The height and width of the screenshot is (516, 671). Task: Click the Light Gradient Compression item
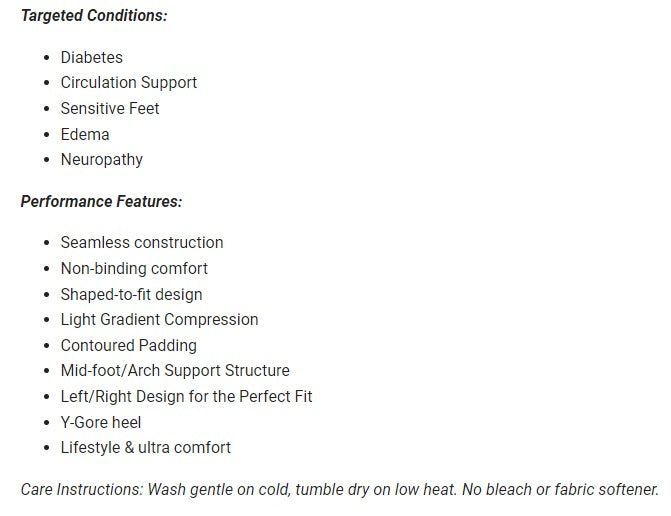click(x=160, y=320)
